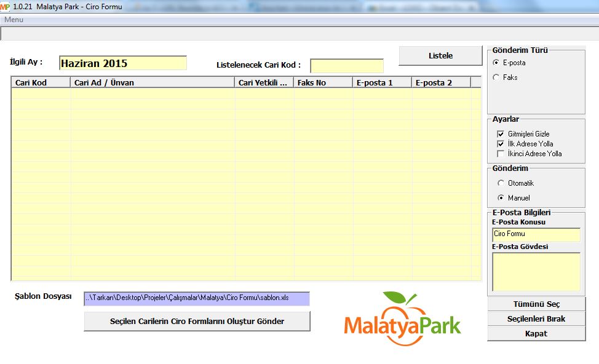
Task: Click the E-Posta Konusu field
Action: point(536,234)
